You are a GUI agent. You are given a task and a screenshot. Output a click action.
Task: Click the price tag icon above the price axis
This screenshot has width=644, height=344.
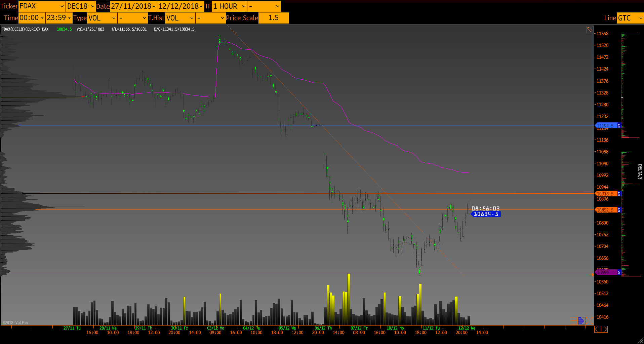[x=590, y=30]
